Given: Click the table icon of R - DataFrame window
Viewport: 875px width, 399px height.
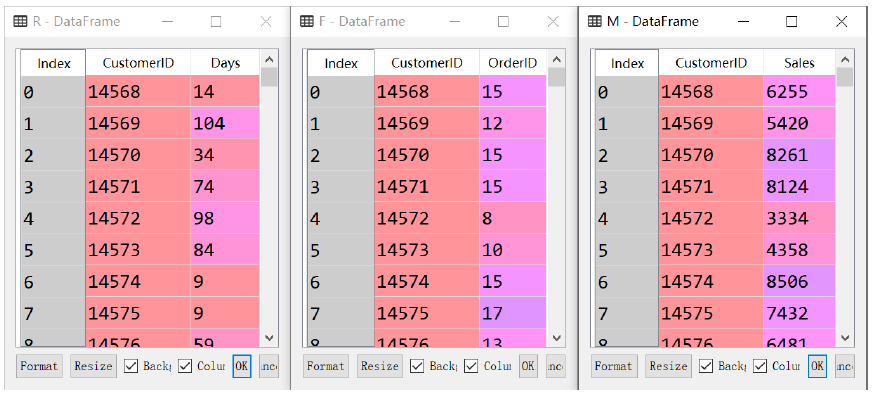Looking at the screenshot, I should click(x=20, y=21).
